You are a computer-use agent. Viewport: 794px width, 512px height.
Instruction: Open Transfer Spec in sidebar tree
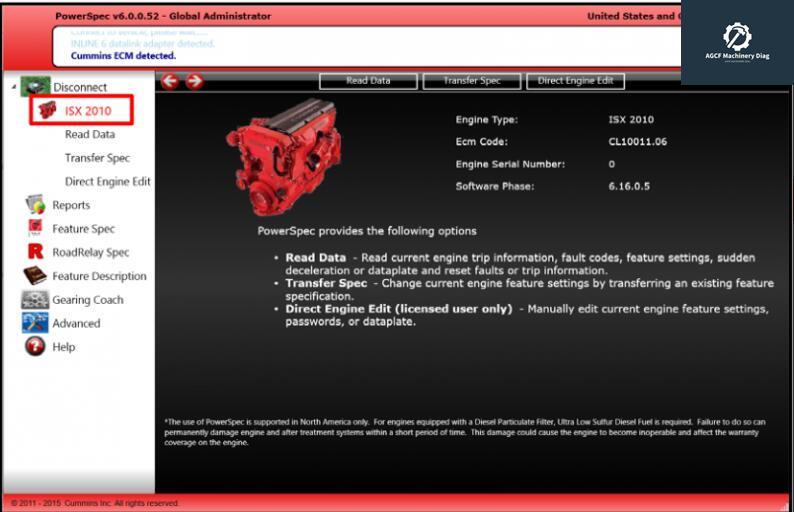(x=97, y=158)
